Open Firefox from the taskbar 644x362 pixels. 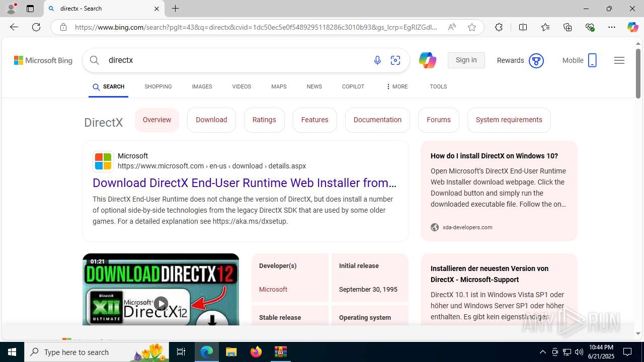[256, 352]
